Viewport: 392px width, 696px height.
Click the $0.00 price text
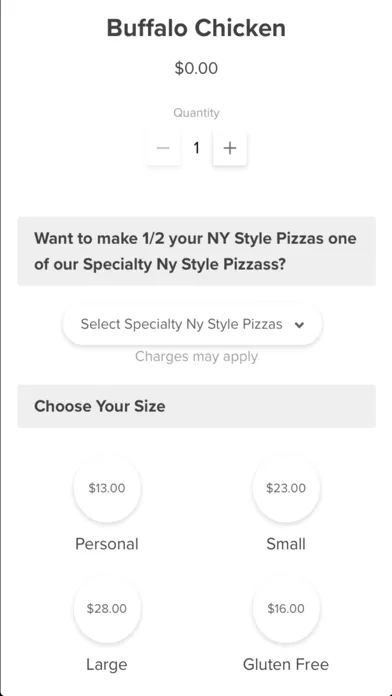click(196, 68)
